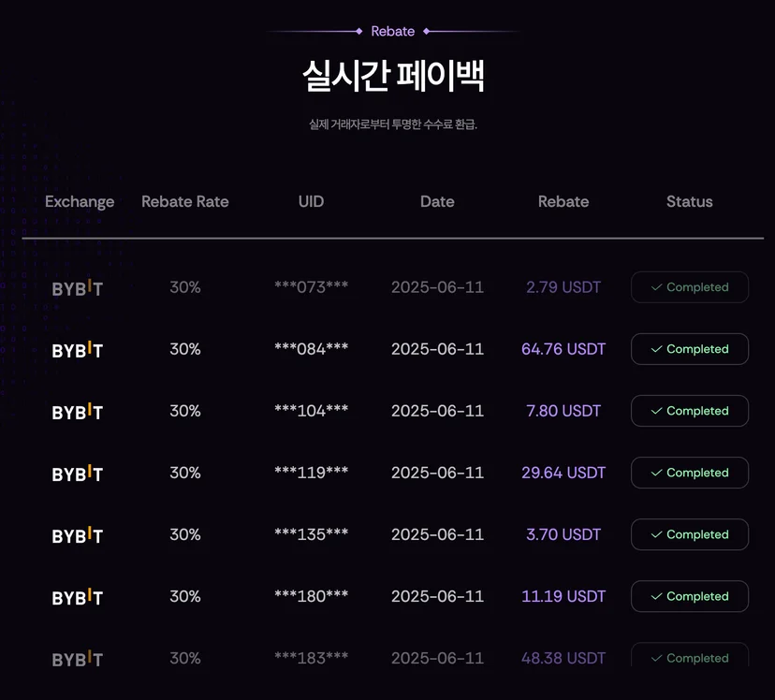
Task: Click the Completed badge for 64.76 USDT
Action: (690, 349)
